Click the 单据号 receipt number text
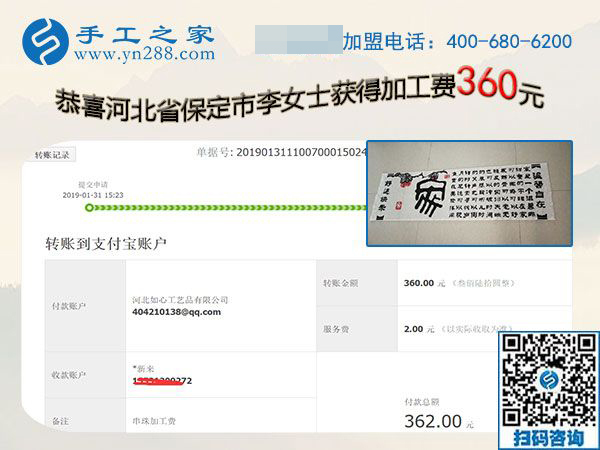Viewport: 600px width, 450px height. pyautogui.click(x=281, y=152)
